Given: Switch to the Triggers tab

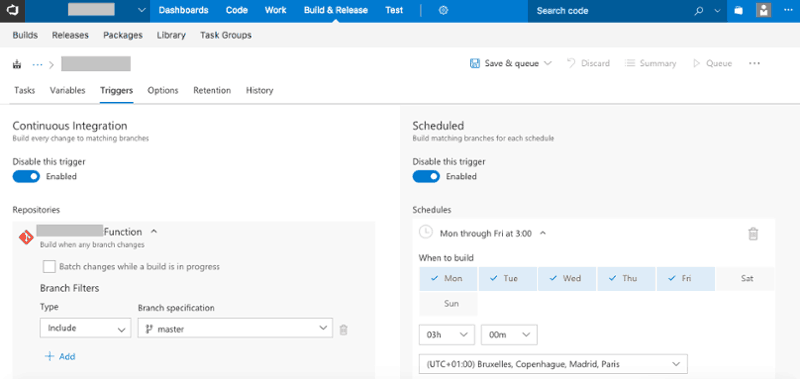Looking at the screenshot, I should [116, 90].
